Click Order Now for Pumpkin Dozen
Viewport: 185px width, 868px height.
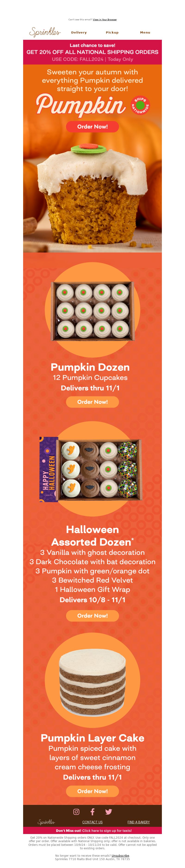(x=92, y=402)
